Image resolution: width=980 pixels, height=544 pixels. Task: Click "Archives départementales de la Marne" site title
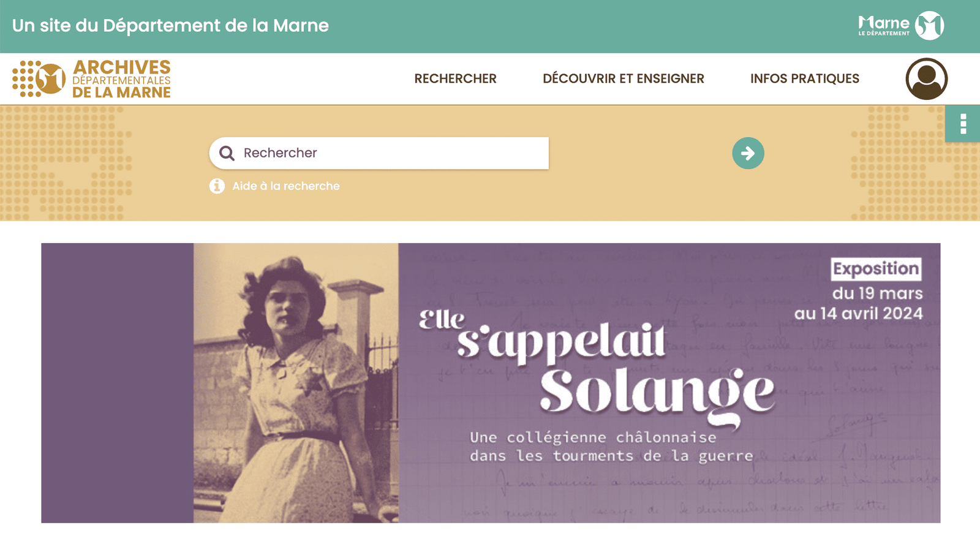[121, 79]
